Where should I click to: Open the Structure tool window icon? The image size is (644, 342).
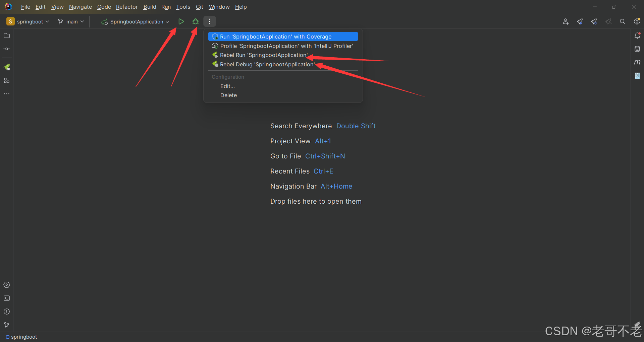click(7, 80)
